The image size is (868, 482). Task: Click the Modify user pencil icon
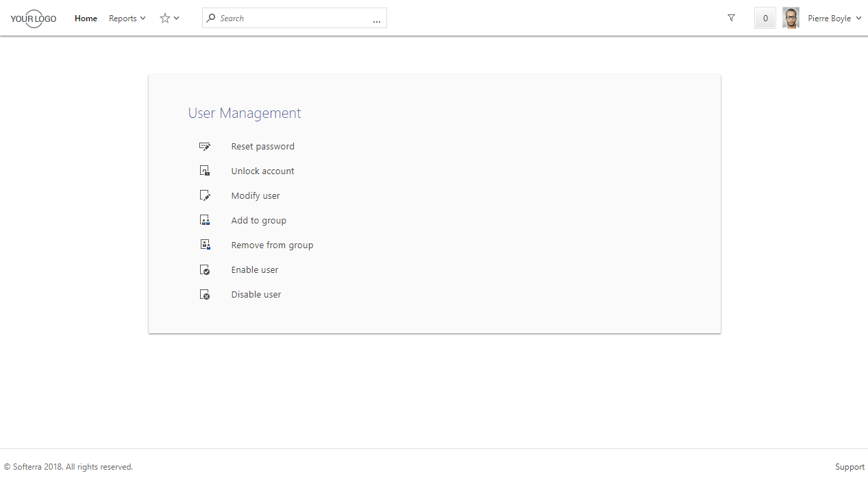pyautogui.click(x=204, y=196)
